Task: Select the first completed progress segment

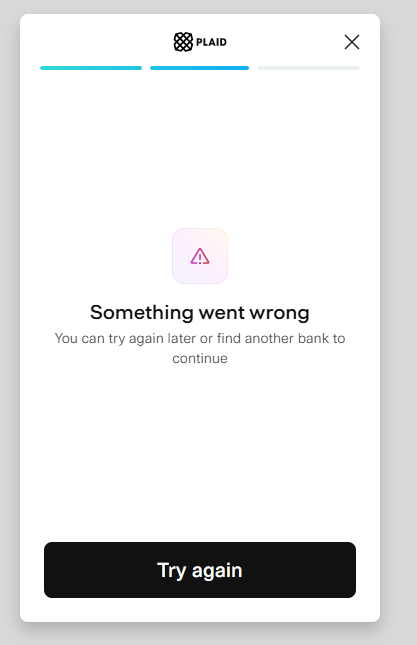Action: pyautogui.click(x=91, y=68)
